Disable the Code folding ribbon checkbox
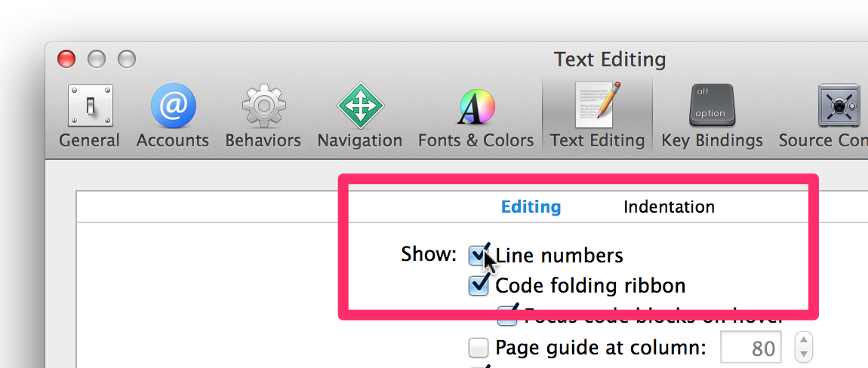 pos(479,285)
